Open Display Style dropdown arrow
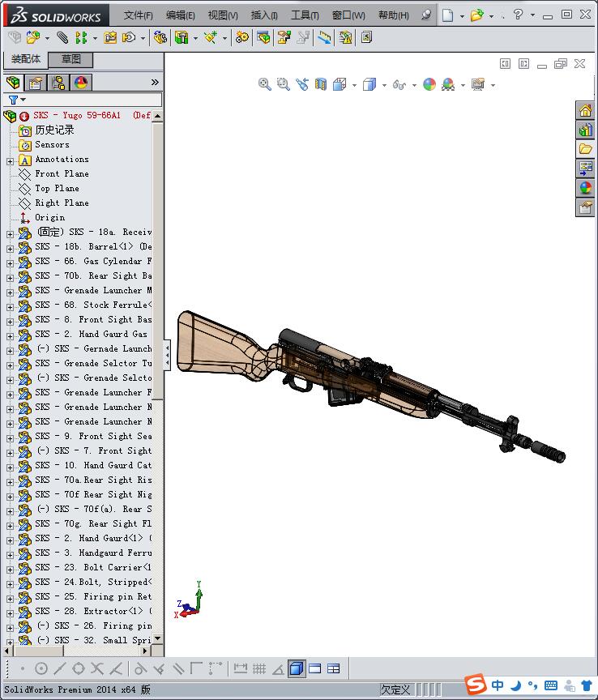Screen dimensions: 598x700 pos(384,85)
